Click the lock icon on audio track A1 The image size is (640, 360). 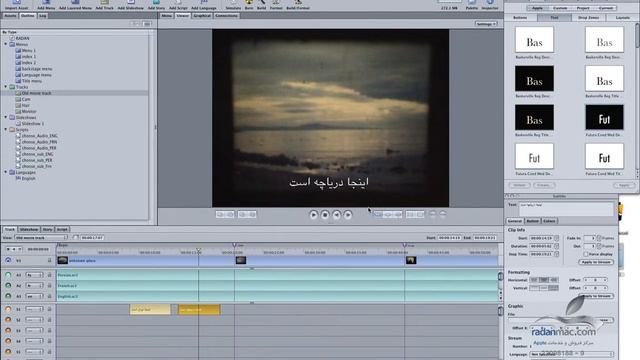pyautogui.click(x=50, y=275)
